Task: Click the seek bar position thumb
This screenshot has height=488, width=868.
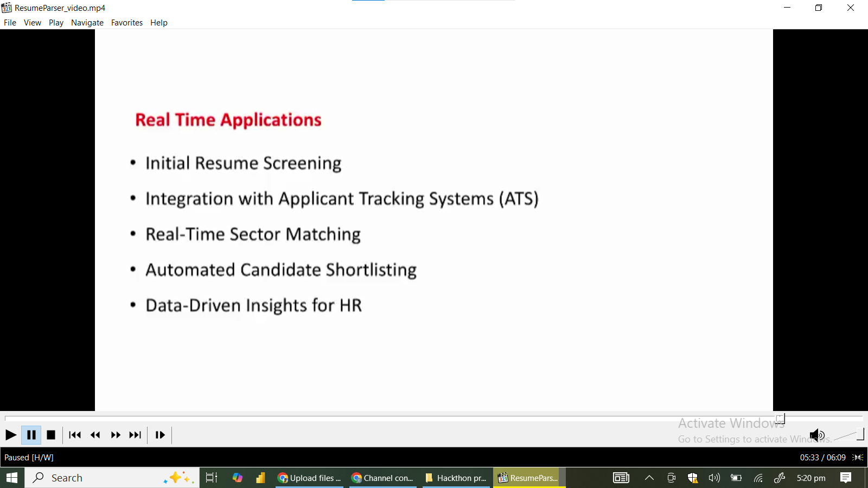Action: coord(780,419)
